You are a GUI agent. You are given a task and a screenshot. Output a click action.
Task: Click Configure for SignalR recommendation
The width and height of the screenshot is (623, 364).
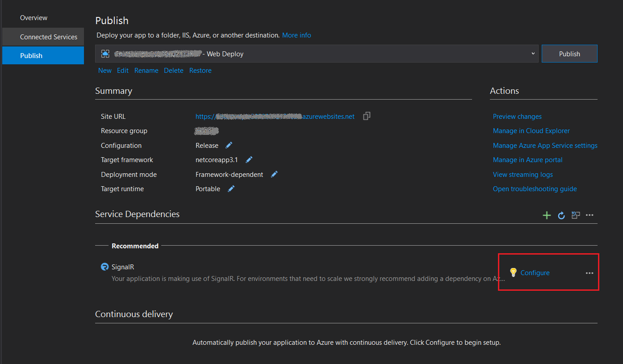point(535,273)
